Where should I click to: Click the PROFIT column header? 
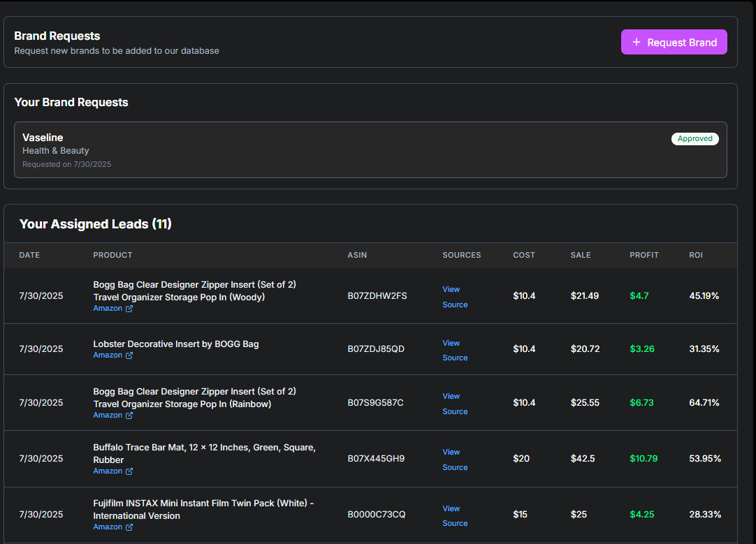[x=644, y=255]
